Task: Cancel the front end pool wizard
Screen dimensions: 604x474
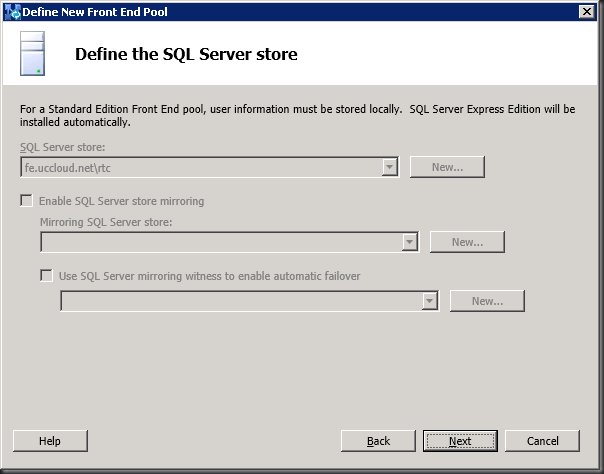Action: pos(542,441)
